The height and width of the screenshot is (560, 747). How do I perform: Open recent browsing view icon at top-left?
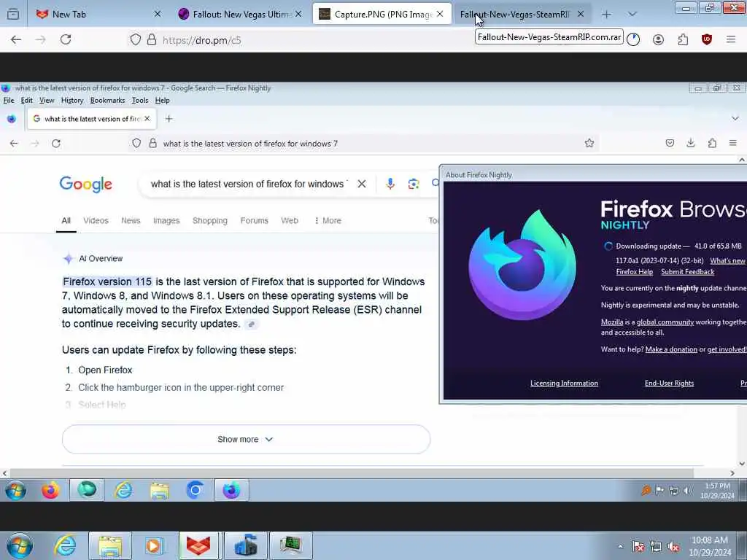(13, 15)
